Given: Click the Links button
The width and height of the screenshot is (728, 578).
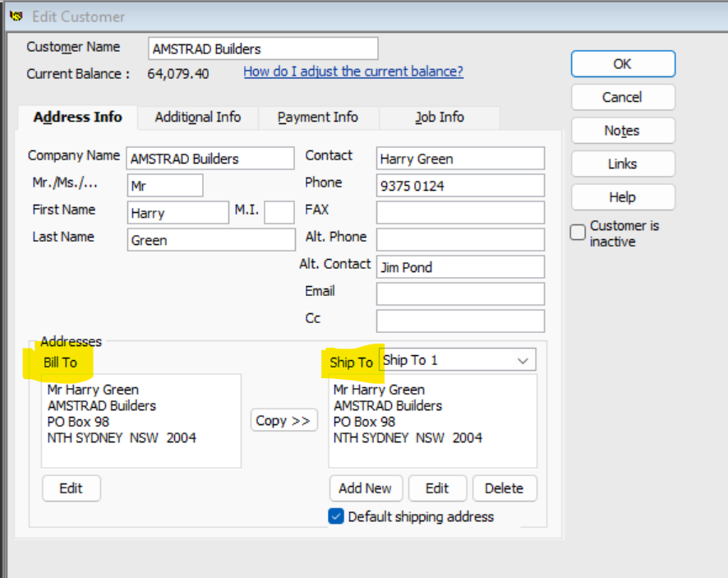Looking at the screenshot, I should point(623,164).
